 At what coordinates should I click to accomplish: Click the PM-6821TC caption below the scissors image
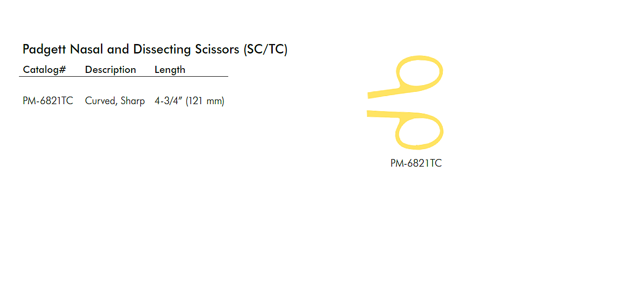(416, 163)
